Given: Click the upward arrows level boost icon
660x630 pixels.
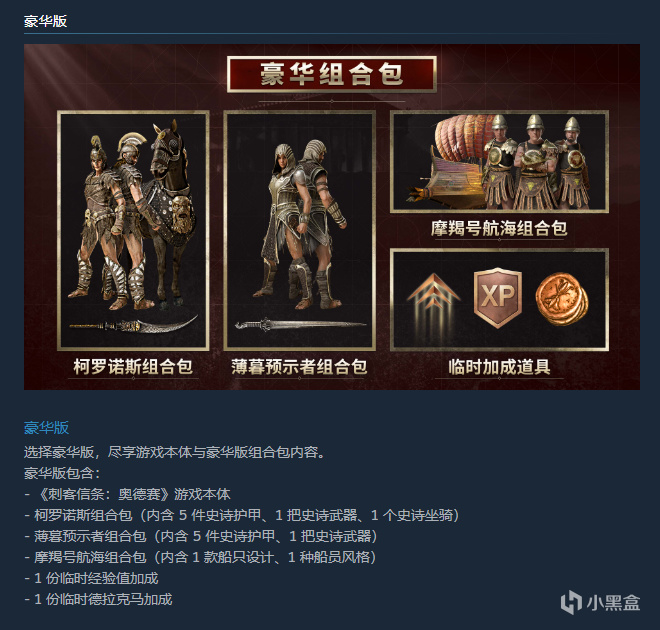Looking at the screenshot, I should point(433,300).
